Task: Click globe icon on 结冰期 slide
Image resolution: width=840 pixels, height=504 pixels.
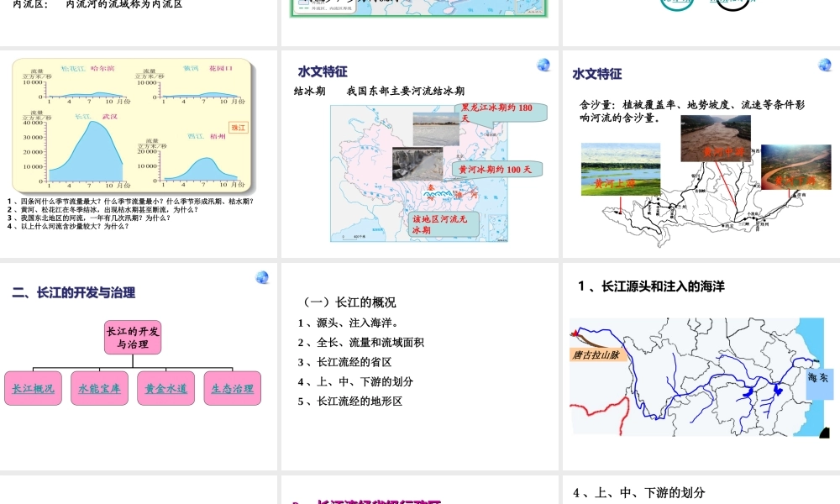Action: tap(543, 65)
